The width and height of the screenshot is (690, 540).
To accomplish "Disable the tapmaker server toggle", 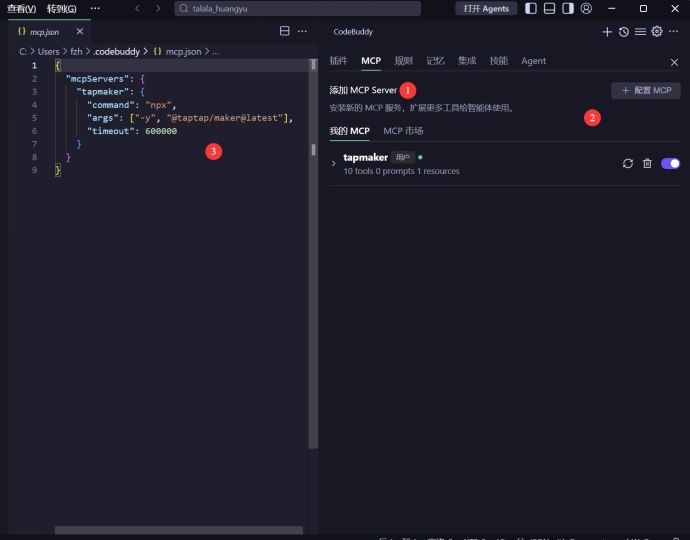I will 671,164.
